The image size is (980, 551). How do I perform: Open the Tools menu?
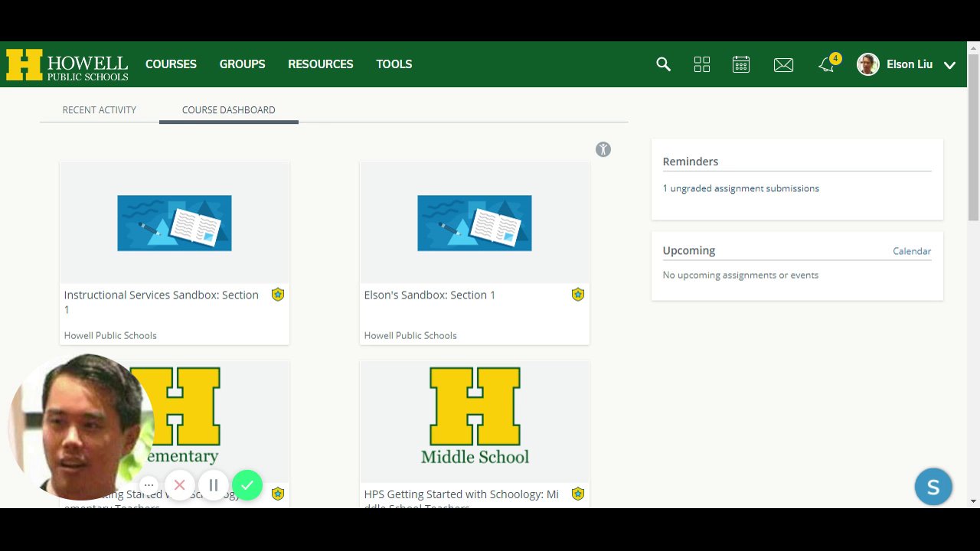coord(394,64)
